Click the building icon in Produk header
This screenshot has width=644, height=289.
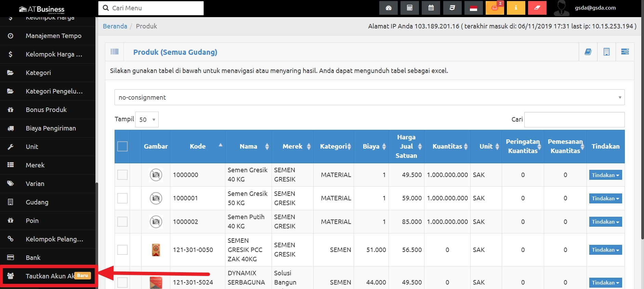[x=606, y=52]
